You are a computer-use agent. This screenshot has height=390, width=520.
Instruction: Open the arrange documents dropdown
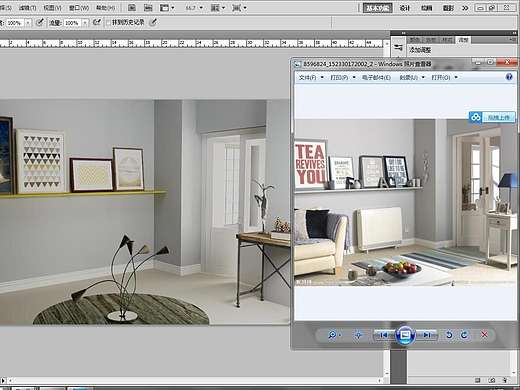pos(218,7)
